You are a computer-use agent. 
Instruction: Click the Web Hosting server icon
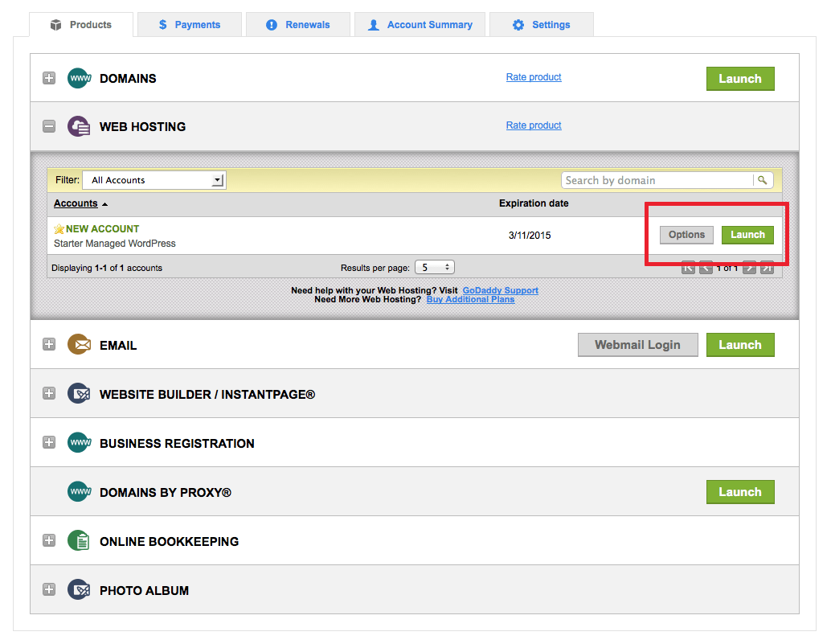[x=79, y=126]
